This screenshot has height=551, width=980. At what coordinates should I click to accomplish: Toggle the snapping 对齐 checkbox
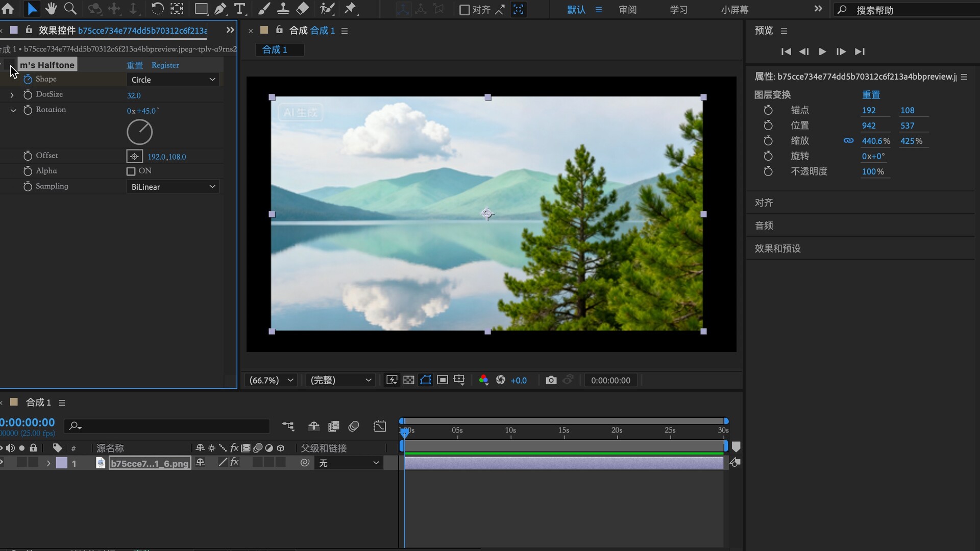pyautogui.click(x=464, y=10)
